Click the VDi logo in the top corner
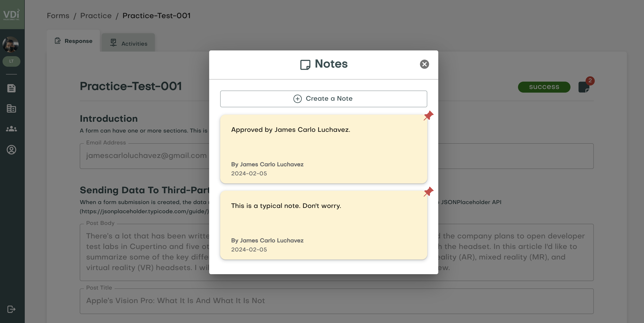 pos(11,14)
